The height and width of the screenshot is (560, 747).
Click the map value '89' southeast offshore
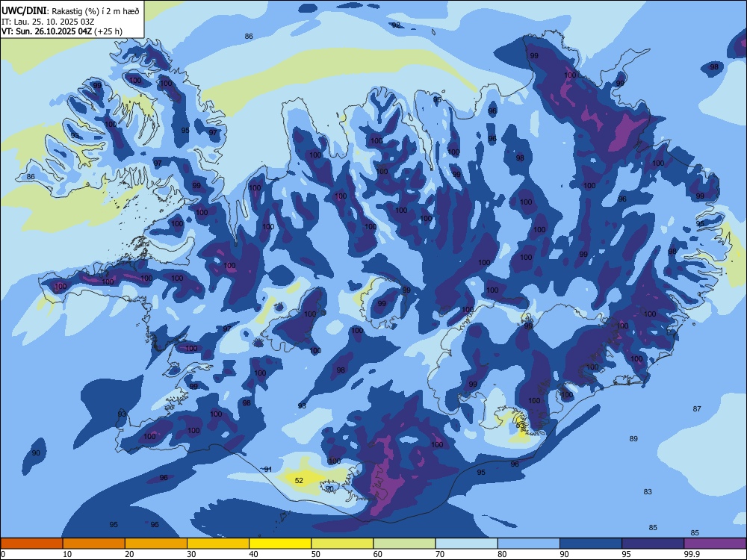tap(633, 438)
